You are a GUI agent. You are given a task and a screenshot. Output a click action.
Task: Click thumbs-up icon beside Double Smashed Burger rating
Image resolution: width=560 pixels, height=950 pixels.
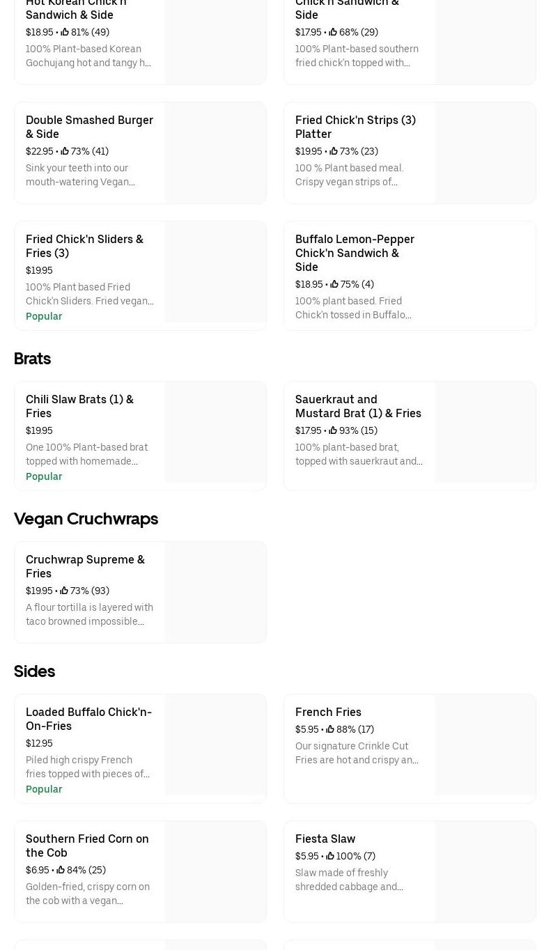[65, 151]
